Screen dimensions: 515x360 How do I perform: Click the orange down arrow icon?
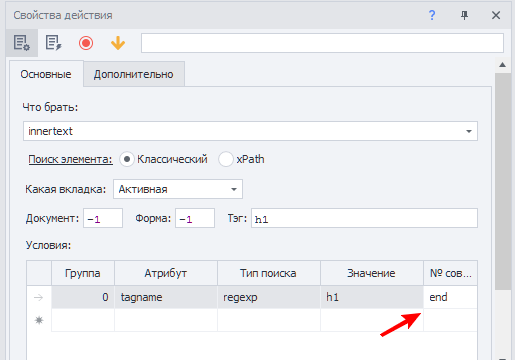tap(118, 43)
